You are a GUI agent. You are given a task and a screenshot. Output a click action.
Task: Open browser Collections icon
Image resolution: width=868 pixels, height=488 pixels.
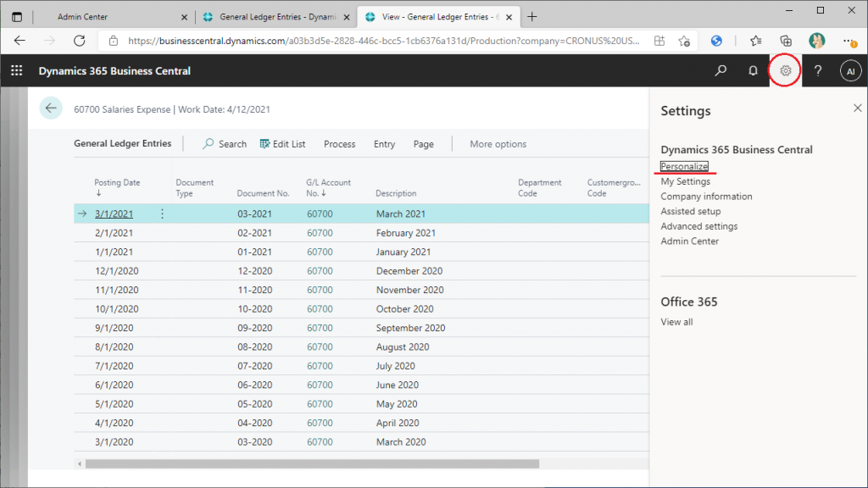pos(786,41)
